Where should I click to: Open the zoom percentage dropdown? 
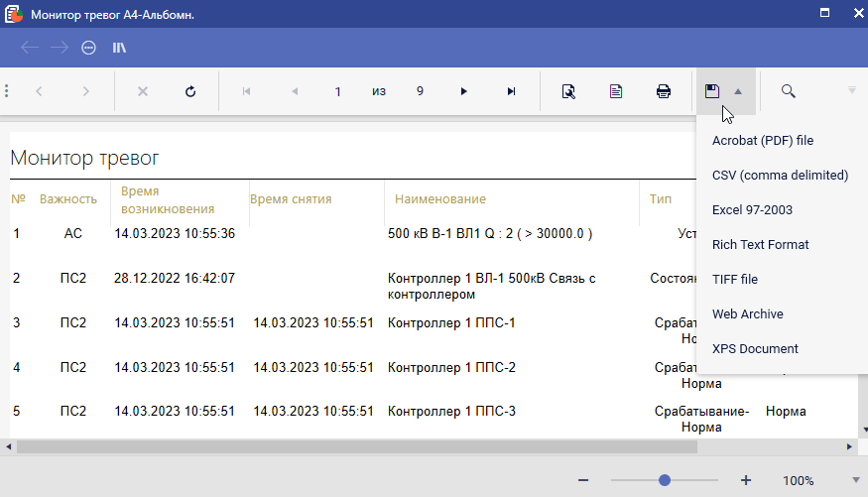[x=853, y=480]
